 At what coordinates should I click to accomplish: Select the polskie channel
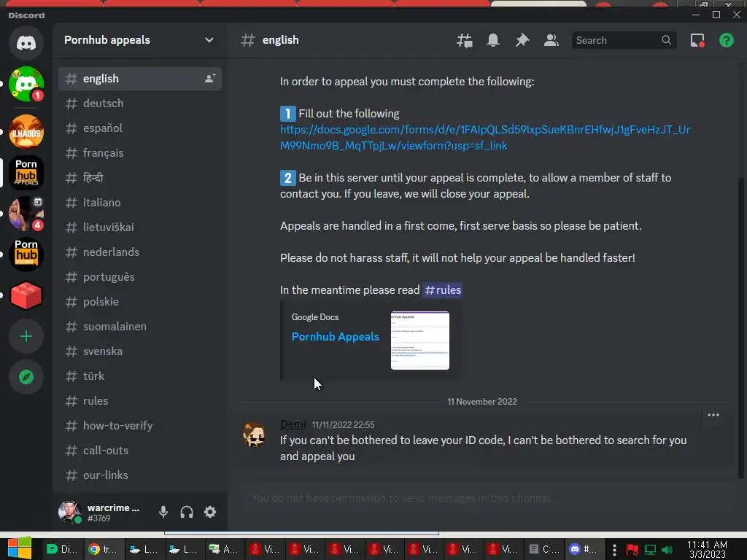tap(139, 301)
